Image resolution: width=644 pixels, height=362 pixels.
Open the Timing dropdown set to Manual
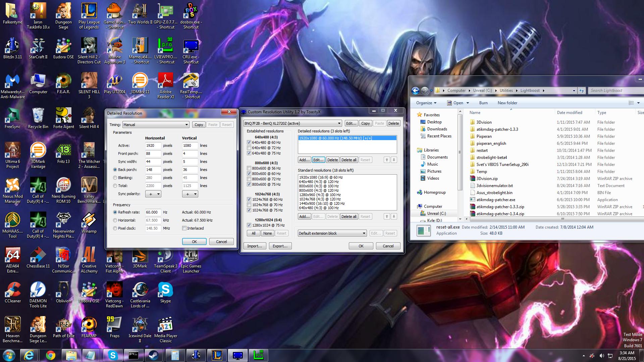[156, 125]
